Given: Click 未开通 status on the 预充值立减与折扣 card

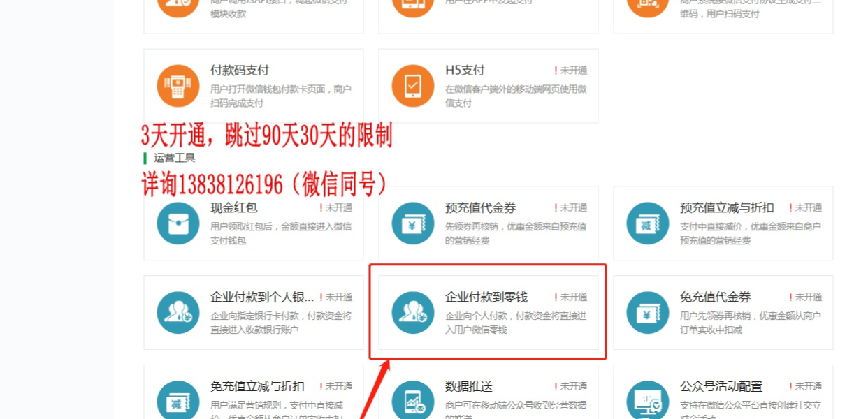Looking at the screenshot, I should [x=805, y=208].
